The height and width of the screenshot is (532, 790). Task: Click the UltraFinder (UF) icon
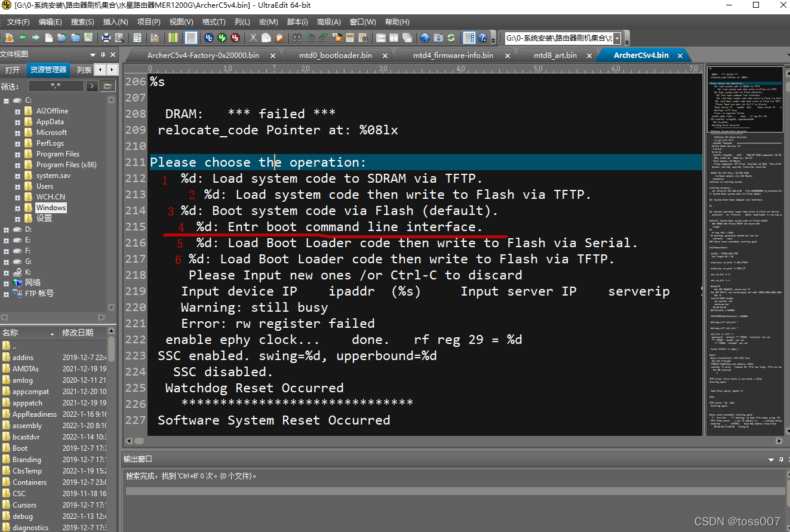coord(222,38)
